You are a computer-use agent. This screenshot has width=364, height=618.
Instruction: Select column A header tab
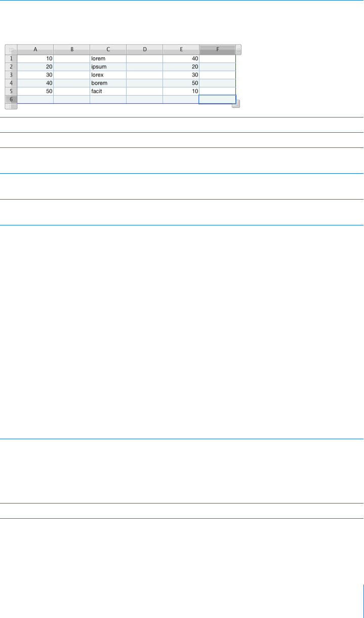click(x=35, y=50)
